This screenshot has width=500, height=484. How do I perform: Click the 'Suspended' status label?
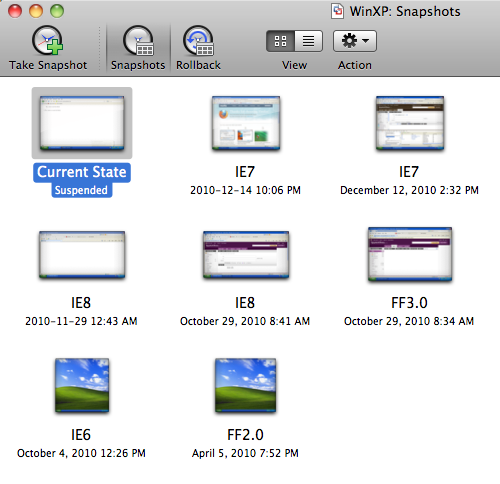81,190
